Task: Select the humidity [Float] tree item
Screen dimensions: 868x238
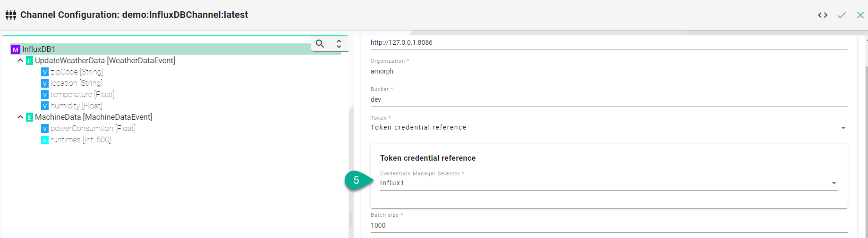Action: click(76, 106)
